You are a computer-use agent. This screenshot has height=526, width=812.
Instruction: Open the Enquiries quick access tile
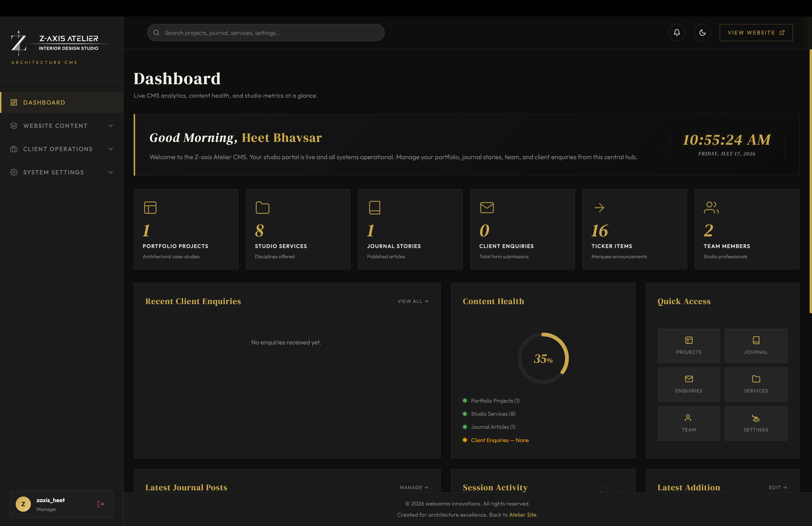click(x=689, y=384)
